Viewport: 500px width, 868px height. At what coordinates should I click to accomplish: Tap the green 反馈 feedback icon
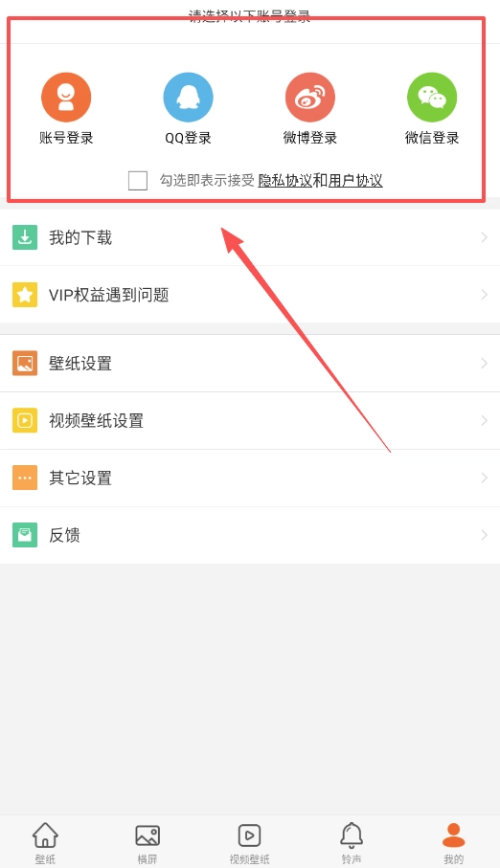25,535
